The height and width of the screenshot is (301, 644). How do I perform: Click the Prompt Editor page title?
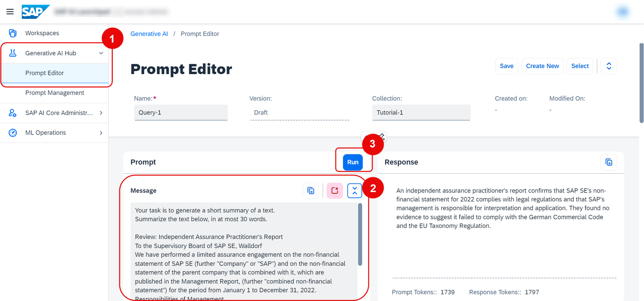coord(181,69)
